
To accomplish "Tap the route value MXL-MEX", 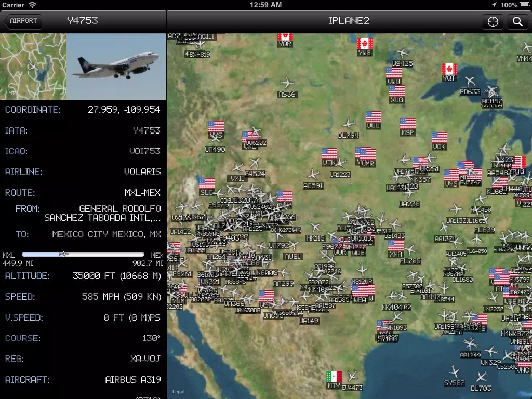I will click(142, 193).
